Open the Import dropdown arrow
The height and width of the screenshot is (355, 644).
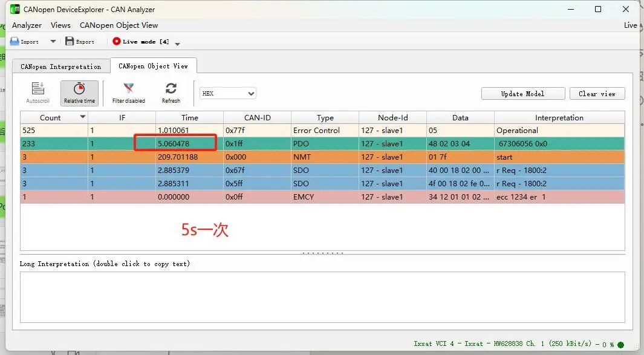[x=53, y=41]
